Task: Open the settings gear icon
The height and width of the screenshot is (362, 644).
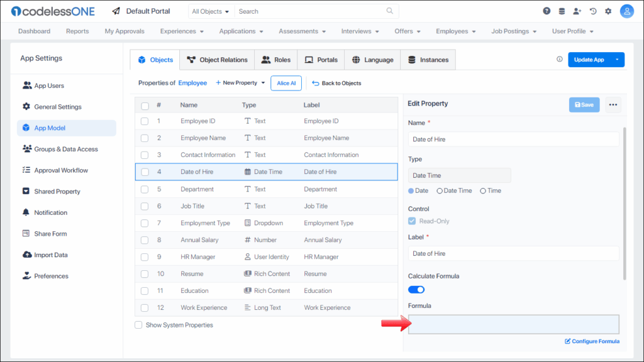Action: pos(608,11)
